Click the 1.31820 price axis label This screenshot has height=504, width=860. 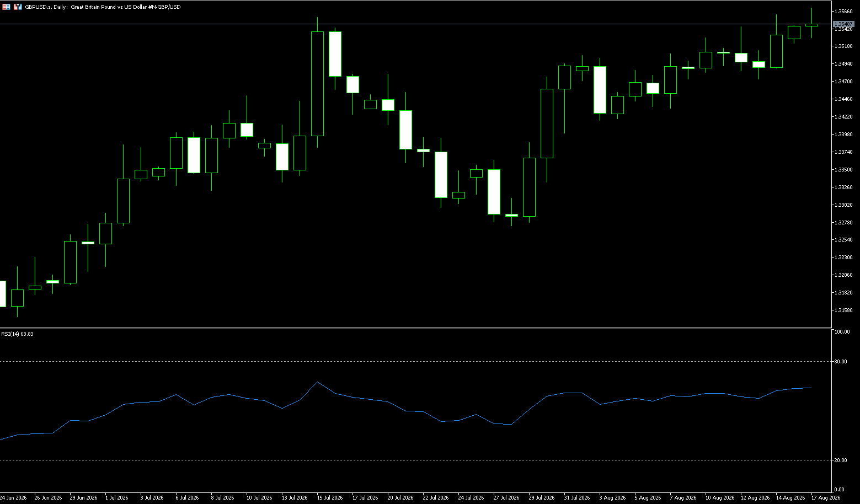(x=844, y=293)
